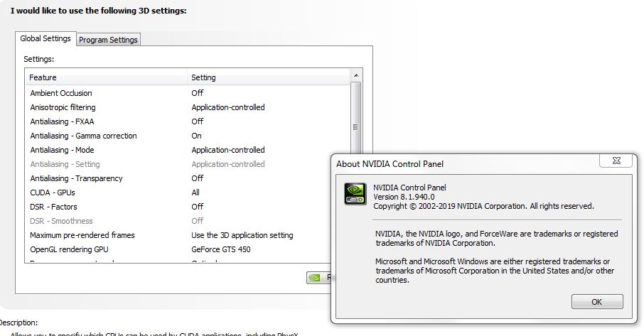Select the Global Settings tab

(x=45, y=39)
